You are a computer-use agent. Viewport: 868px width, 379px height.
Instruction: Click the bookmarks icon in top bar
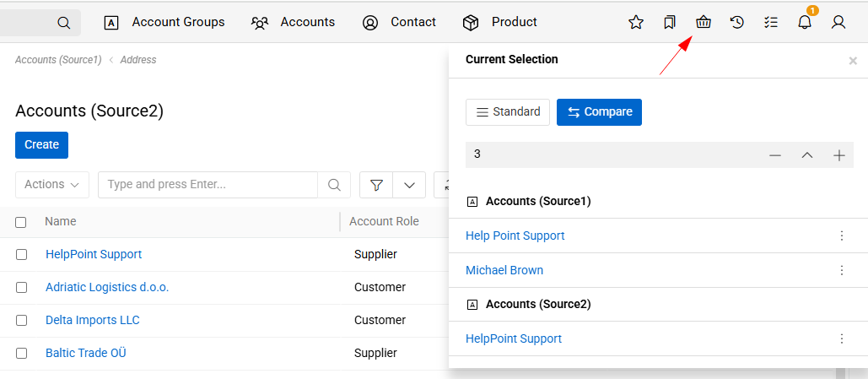click(x=670, y=23)
